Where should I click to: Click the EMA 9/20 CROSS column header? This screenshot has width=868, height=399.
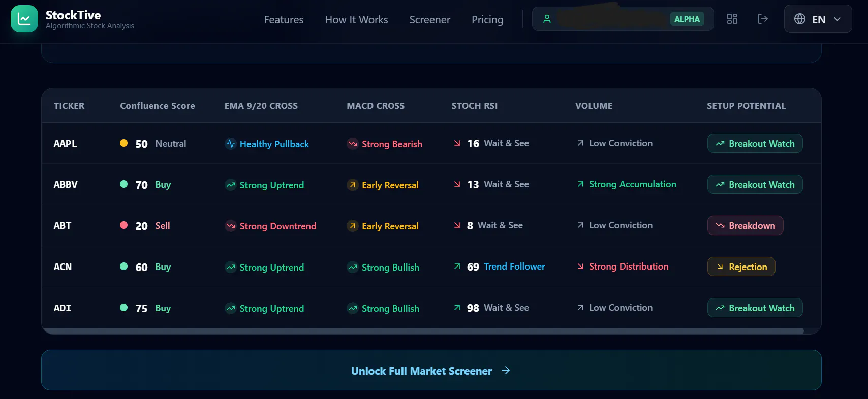tap(261, 106)
